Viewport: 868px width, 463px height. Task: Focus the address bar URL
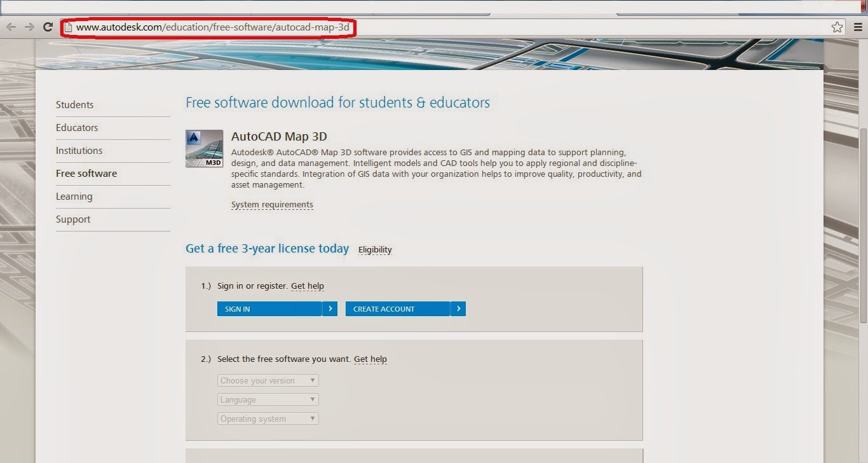[x=213, y=27]
